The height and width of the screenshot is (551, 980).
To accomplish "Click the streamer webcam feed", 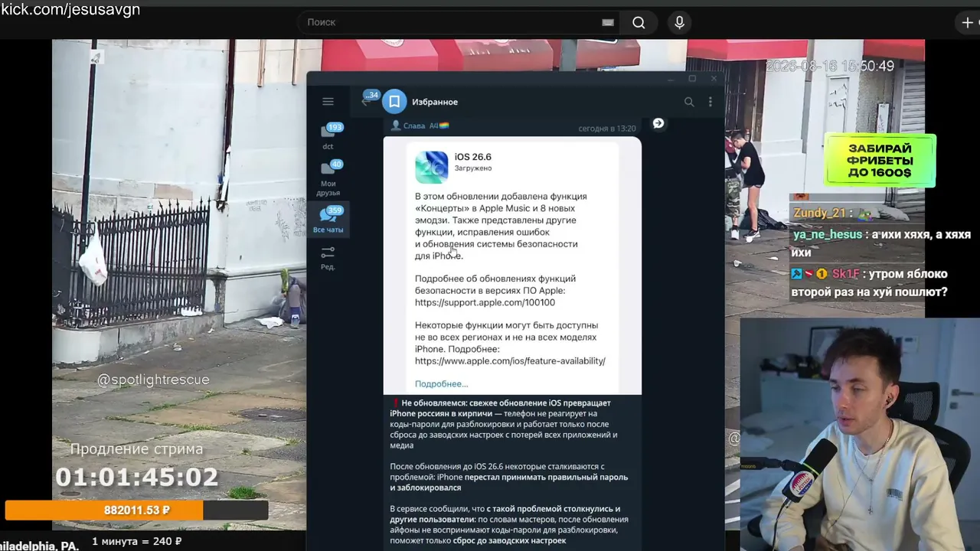I will click(x=860, y=434).
